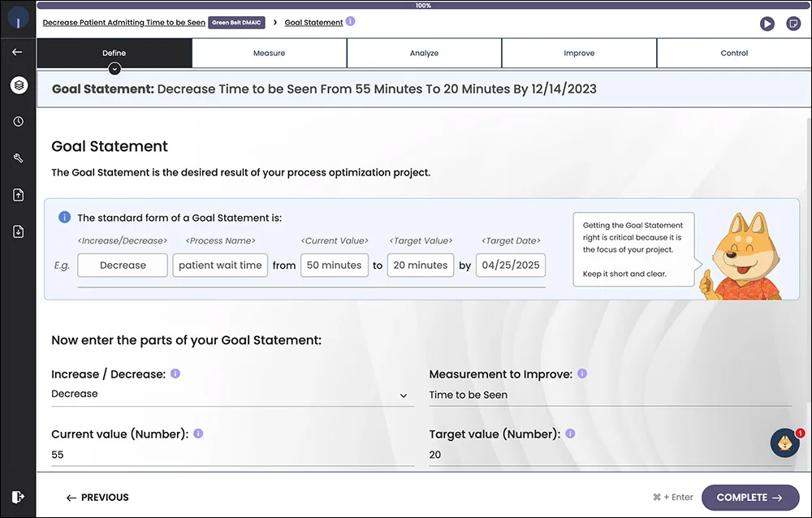This screenshot has height=518, width=812.
Task: Select the layers icon in the sidebar
Action: coord(17,84)
